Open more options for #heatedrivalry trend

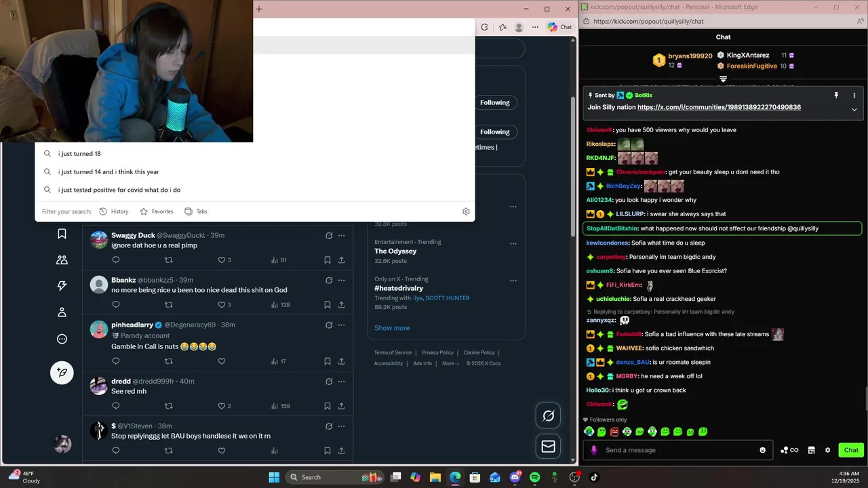(513, 281)
